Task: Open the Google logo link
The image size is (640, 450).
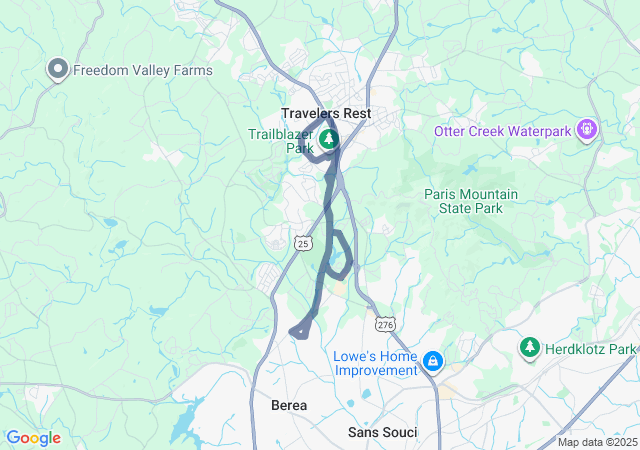Action: 33,438
